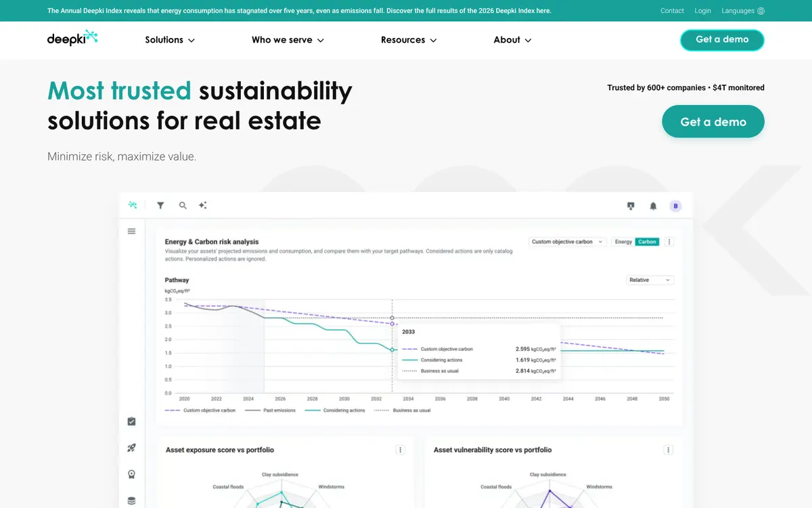812x508 pixels.
Task: Click the clipboard checklist sidebar icon
Action: pyautogui.click(x=131, y=421)
